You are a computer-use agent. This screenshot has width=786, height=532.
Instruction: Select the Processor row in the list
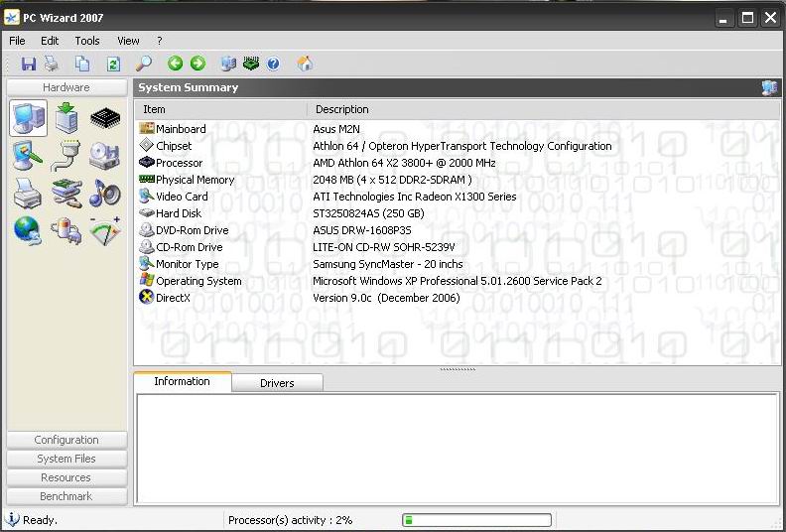(x=458, y=163)
